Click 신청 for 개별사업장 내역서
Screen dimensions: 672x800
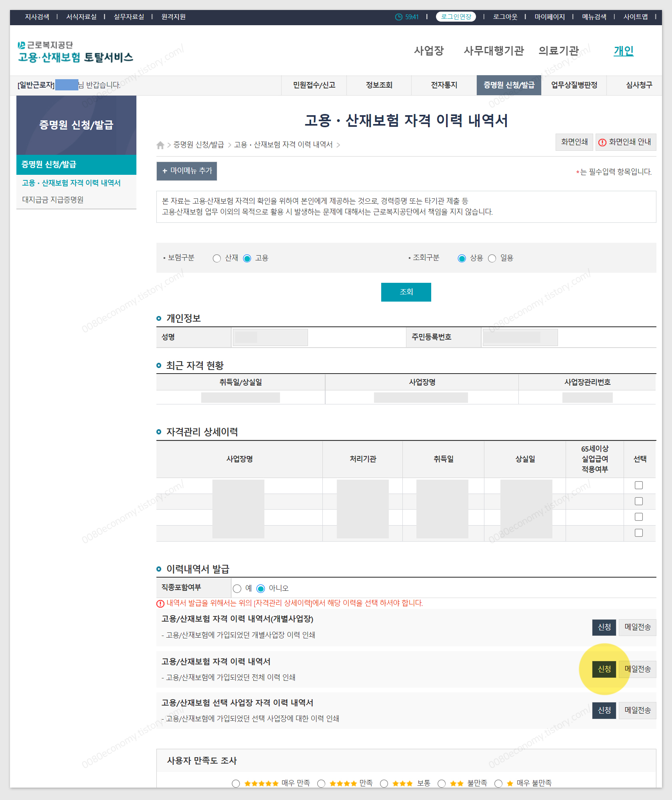604,627
